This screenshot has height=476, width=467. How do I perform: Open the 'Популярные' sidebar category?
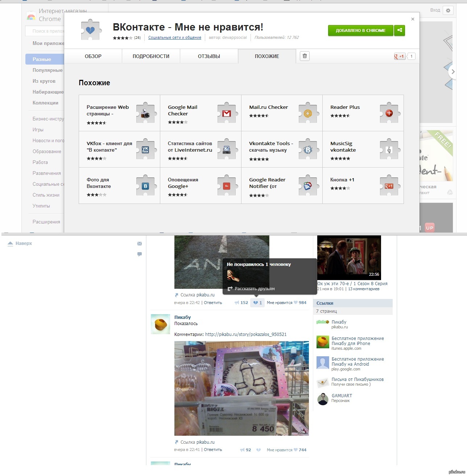47,70
